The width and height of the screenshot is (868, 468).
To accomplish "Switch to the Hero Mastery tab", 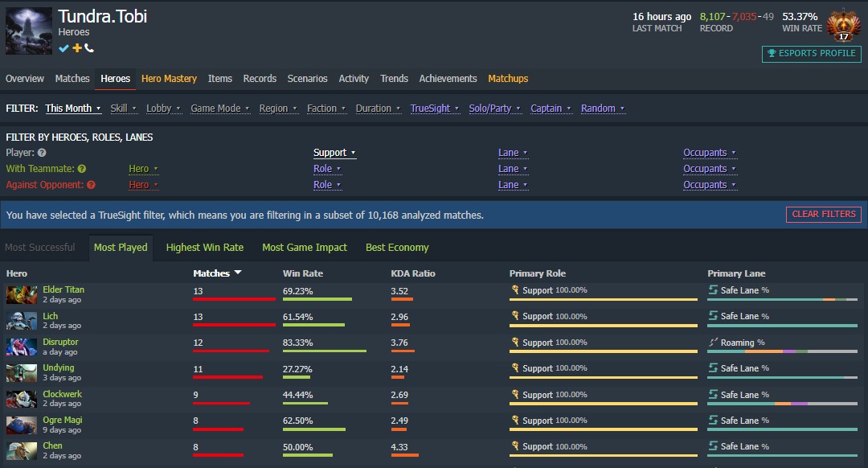I will [x=169, y=79].
